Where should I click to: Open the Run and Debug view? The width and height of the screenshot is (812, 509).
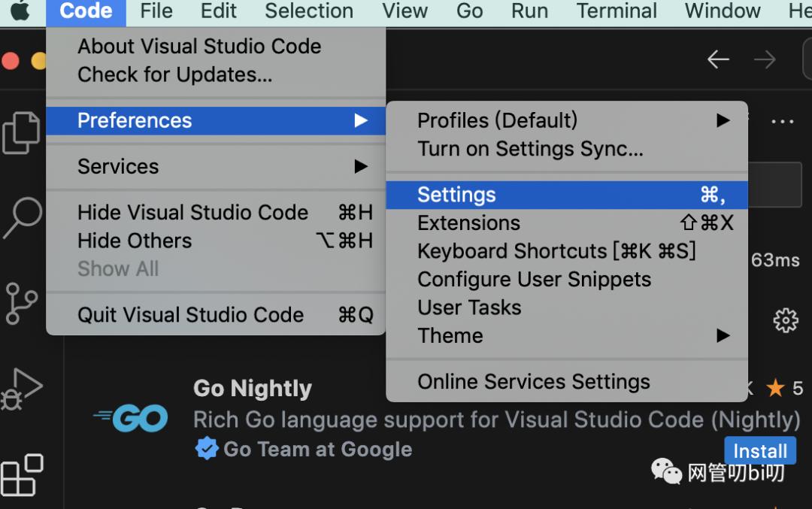[x=22, y=389]
